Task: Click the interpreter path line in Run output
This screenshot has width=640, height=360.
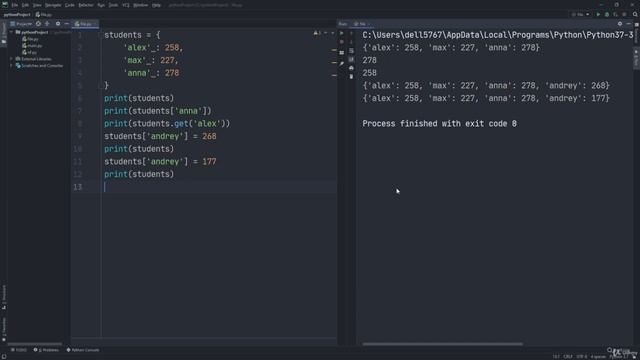Action: pos(498,35)
